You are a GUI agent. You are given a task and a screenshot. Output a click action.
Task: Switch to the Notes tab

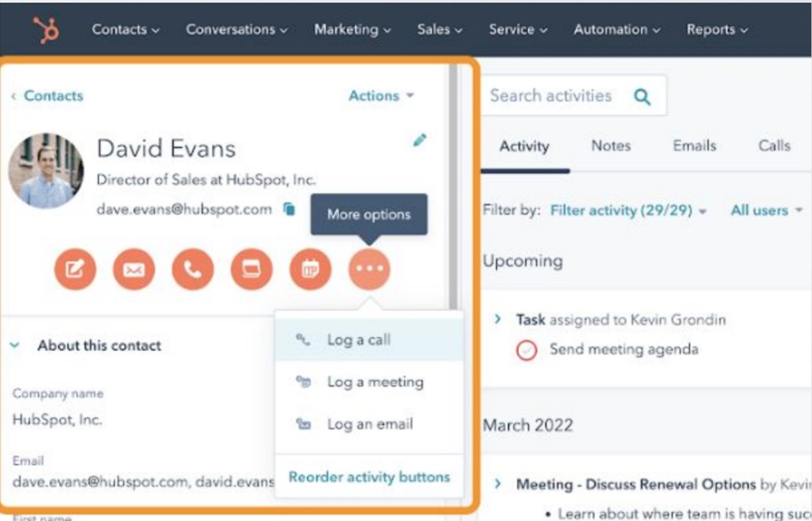click(611, 146)
